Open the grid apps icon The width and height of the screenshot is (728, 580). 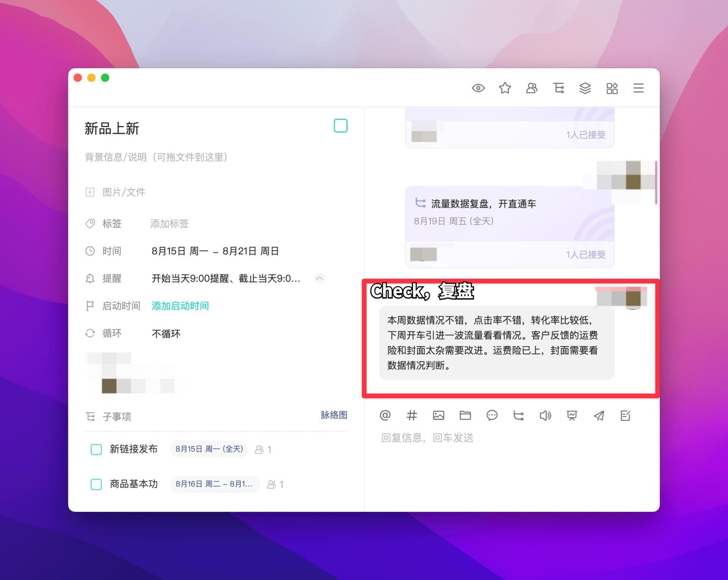click(612, 88)
